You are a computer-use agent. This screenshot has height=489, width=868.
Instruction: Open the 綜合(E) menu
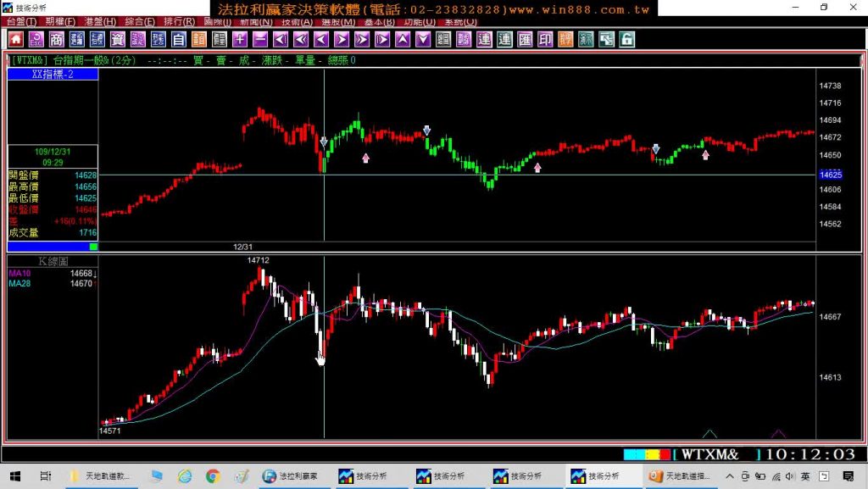pyautogui.click(x=140, y=21)
